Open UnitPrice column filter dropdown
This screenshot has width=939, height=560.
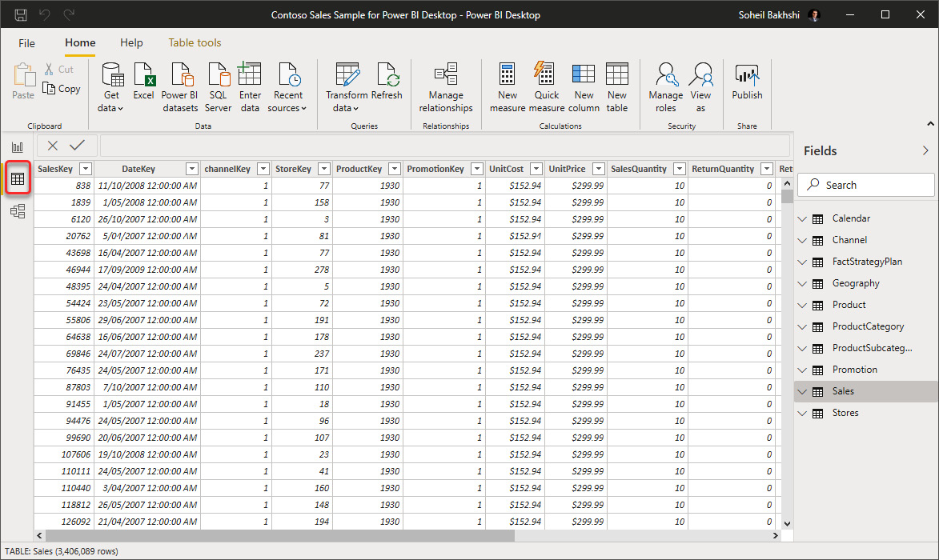point(598,169)
